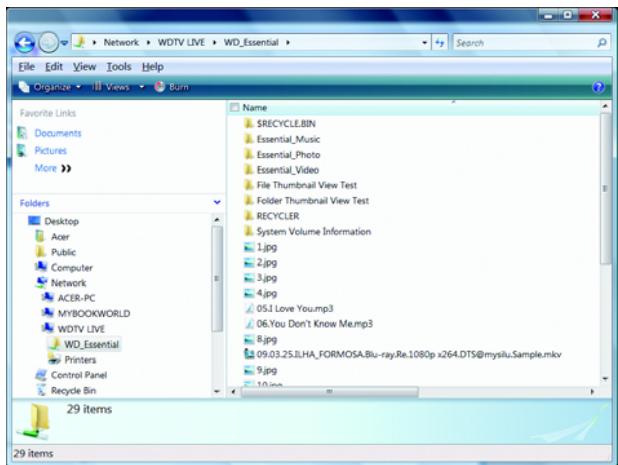Open the address bar history dropdown

pos(424,43)
